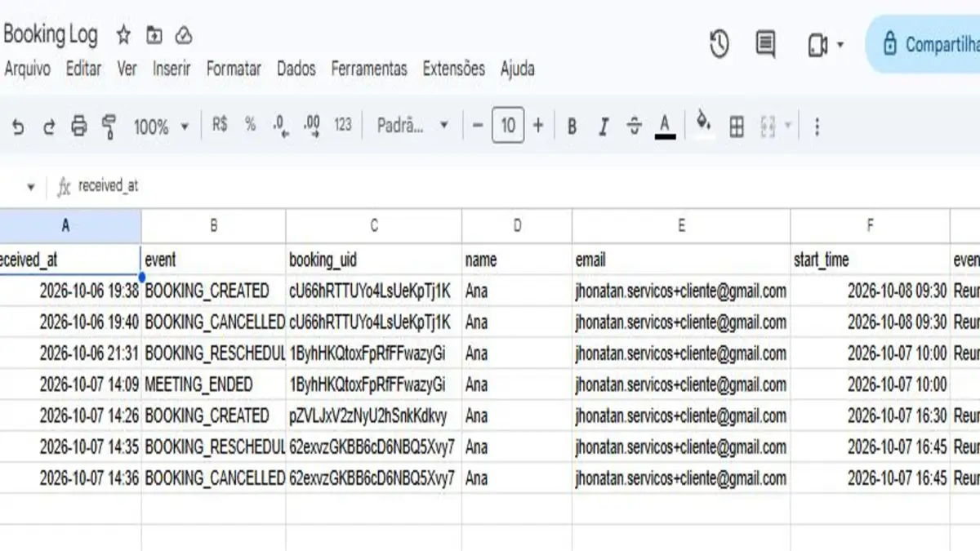Open the Ajuda menu
980x551 pixels.
518,69
